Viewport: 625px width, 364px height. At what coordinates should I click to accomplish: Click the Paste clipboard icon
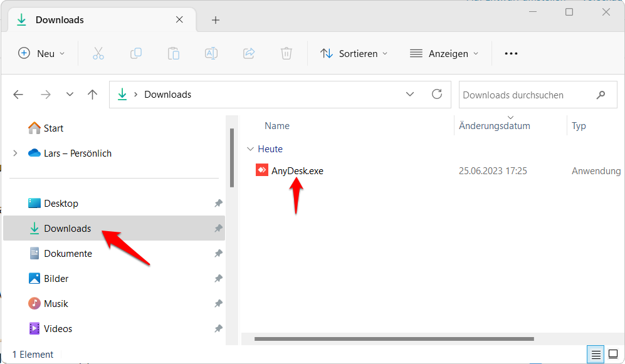pos(174,53)
